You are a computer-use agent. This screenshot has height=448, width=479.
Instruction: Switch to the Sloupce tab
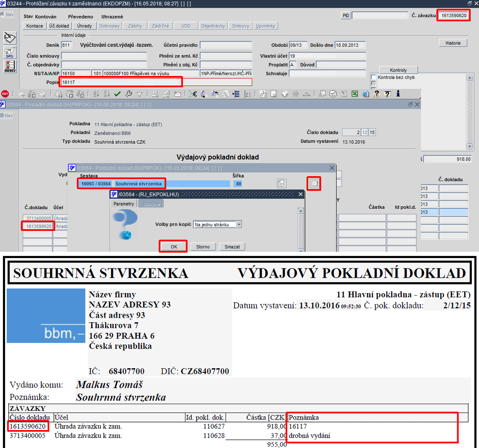tap(152, 204)
